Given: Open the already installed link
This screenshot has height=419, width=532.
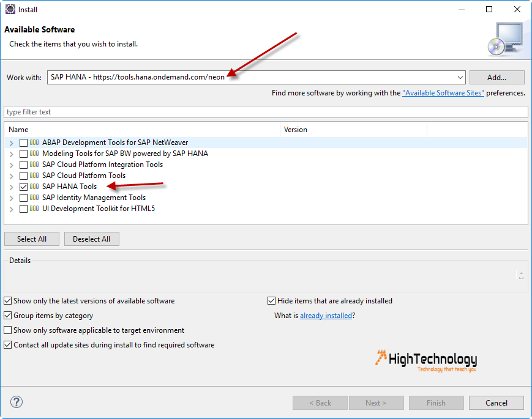Looking at the screenshot, I should click(326, 316).
